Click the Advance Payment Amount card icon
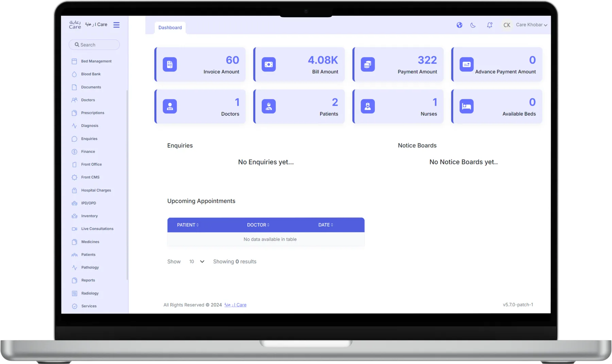 (466, 64)
